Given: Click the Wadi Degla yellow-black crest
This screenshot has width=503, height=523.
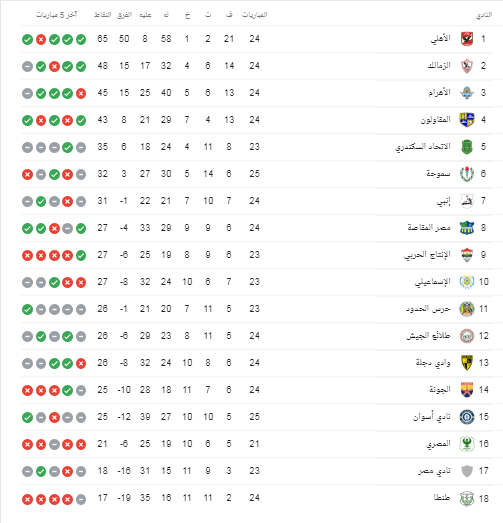Looking at the screenshot, I should point(467,363).
